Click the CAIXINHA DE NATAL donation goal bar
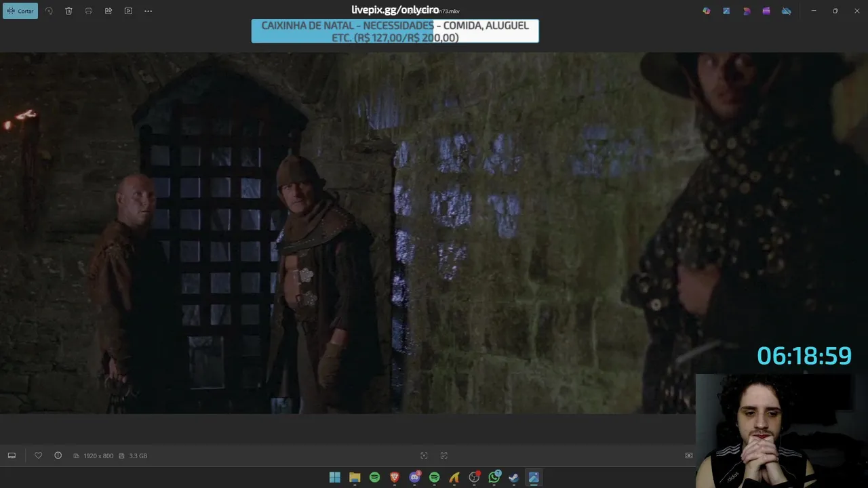The height and width of the screenshot is (488, 868). click(x=395, y=31)
